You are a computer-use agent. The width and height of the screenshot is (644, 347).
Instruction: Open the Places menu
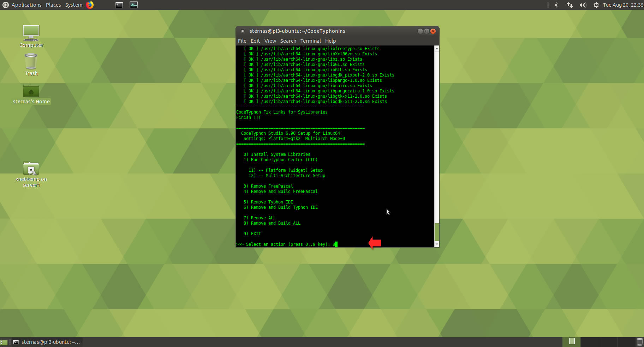pyautogui.click(x=53, y=5)
